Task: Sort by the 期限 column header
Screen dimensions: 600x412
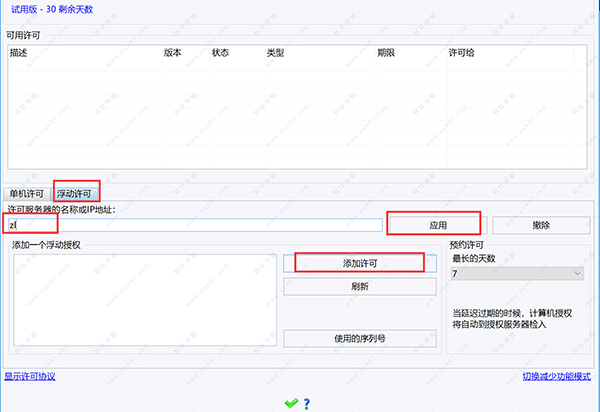Action: pos(386,52)
